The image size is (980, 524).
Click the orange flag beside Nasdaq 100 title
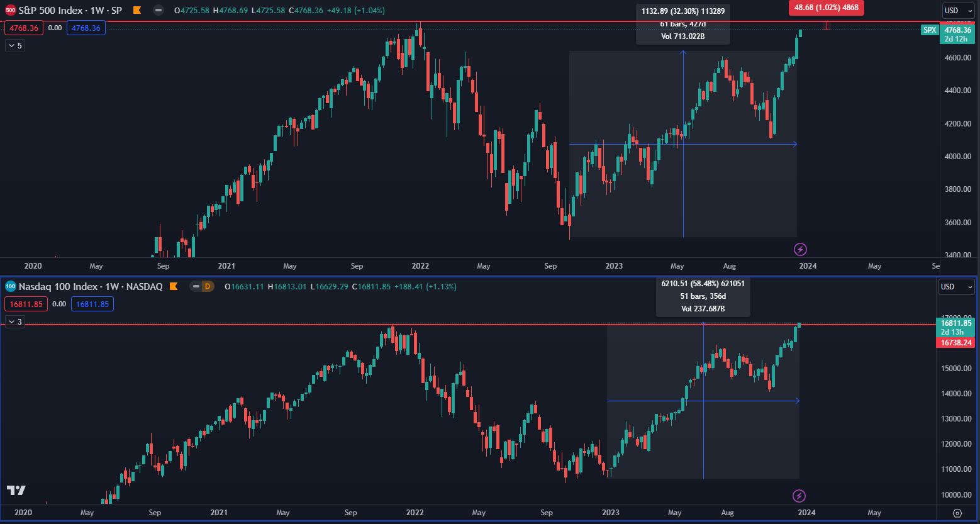click(174, 286)
